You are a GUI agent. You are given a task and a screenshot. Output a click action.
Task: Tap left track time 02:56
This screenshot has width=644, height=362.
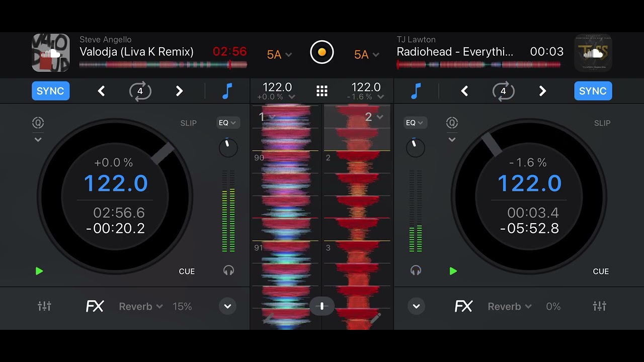(230, 52)
